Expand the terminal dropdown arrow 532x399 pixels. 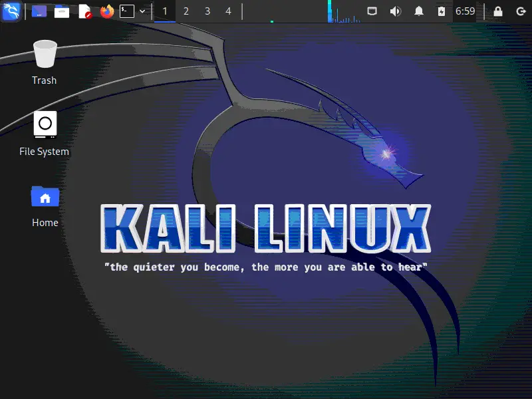click(x=142, y=11)
